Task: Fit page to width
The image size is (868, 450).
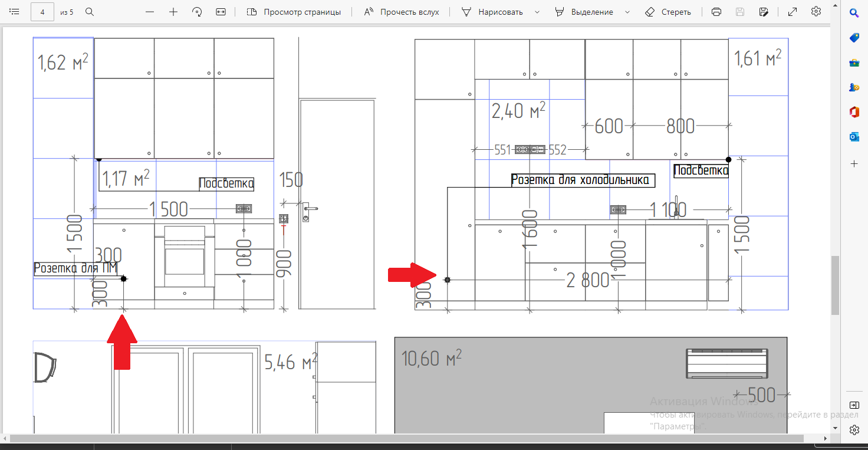Action: pyautogui.click(x=221, y=12)
